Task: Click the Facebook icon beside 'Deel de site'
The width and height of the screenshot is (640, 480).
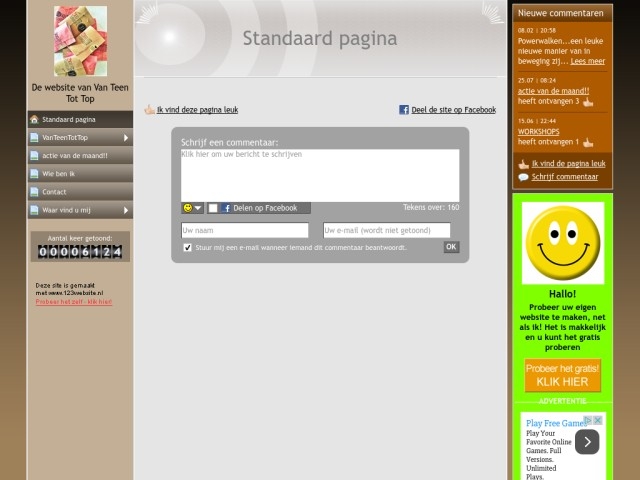Action: (404, 110)
